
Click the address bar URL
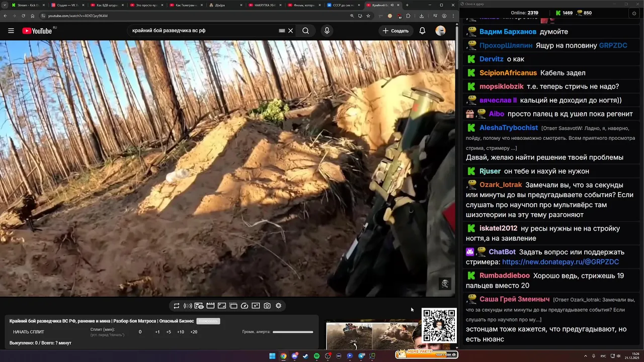click(77, 16)
